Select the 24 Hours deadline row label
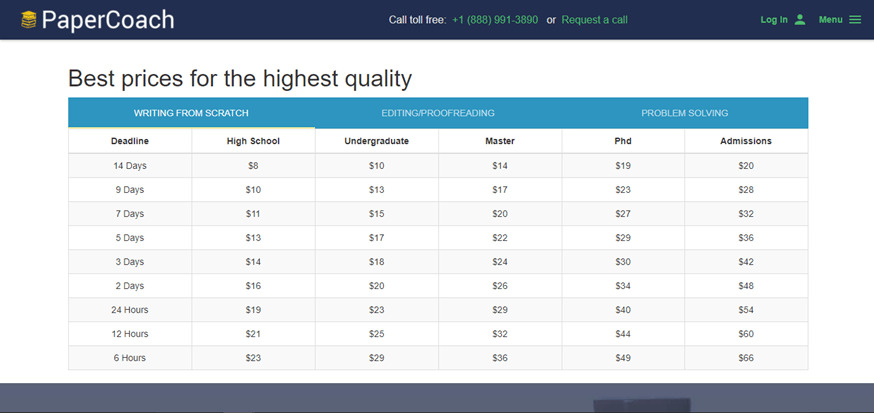Image resolution: width=874 pixels, height=413 pixels. (x=130, y=310)
